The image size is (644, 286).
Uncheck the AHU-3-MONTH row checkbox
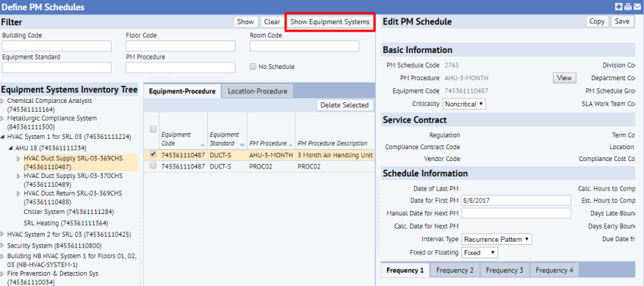[153, 154]
